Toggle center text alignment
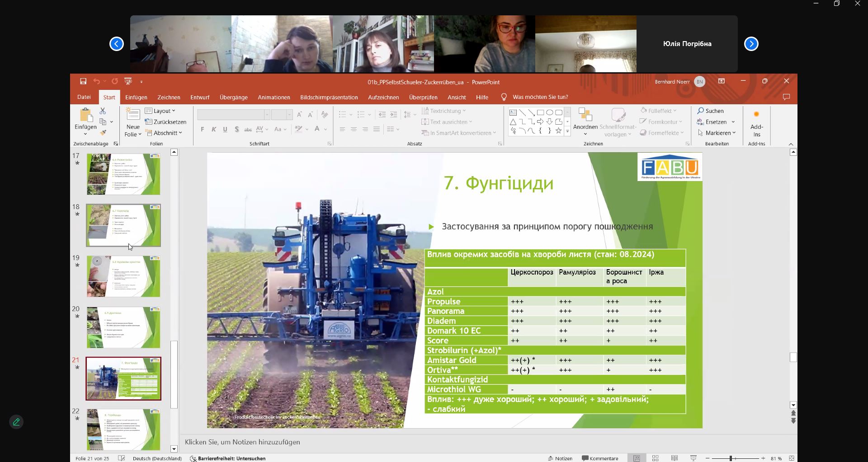 (x=354, y=130)
